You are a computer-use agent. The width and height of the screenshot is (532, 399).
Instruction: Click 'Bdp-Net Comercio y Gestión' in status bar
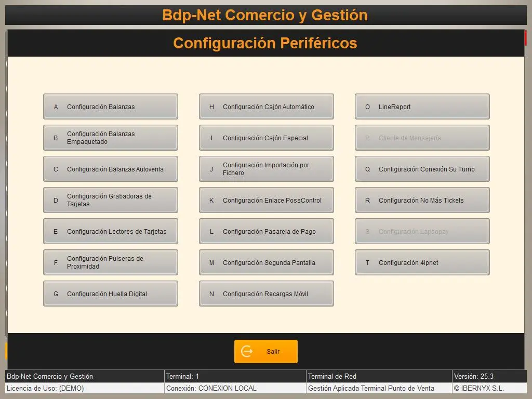click(x=50, y=376)
